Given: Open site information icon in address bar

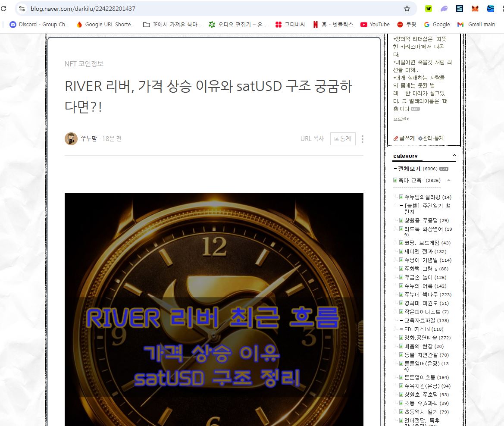Looking at the screenshot, I should coord(22,9).
